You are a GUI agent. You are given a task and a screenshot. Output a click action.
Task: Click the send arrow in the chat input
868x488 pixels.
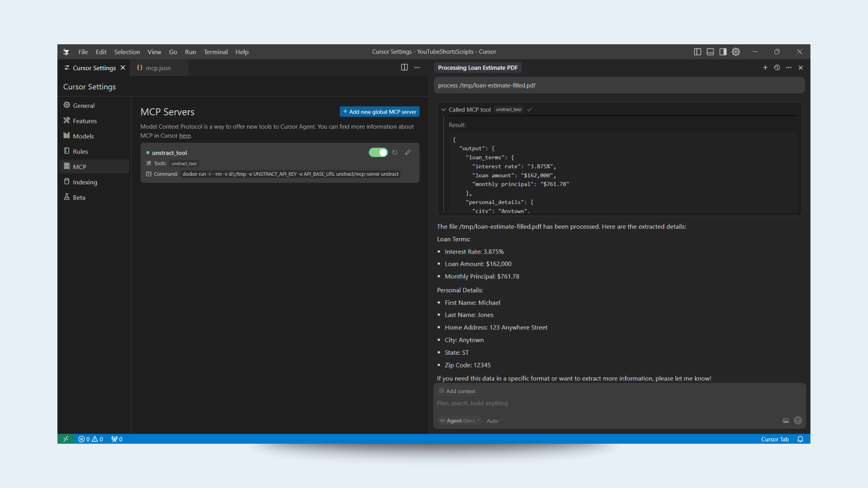click(797, 421)
